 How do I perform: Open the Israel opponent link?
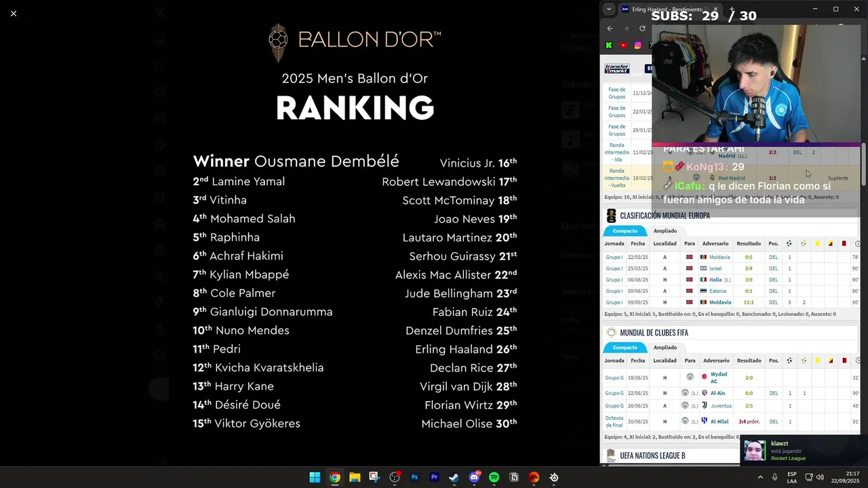[x=715, y=268]
